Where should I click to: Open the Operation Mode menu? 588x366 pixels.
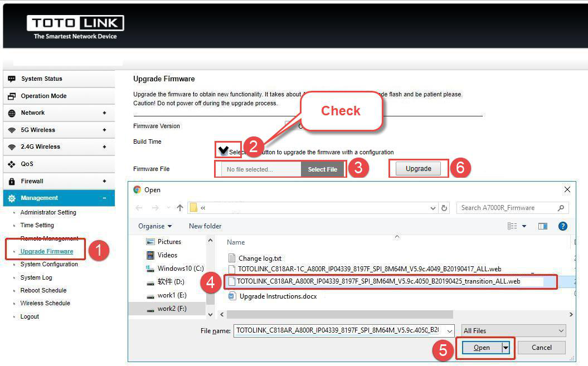(x=59, y=96)
